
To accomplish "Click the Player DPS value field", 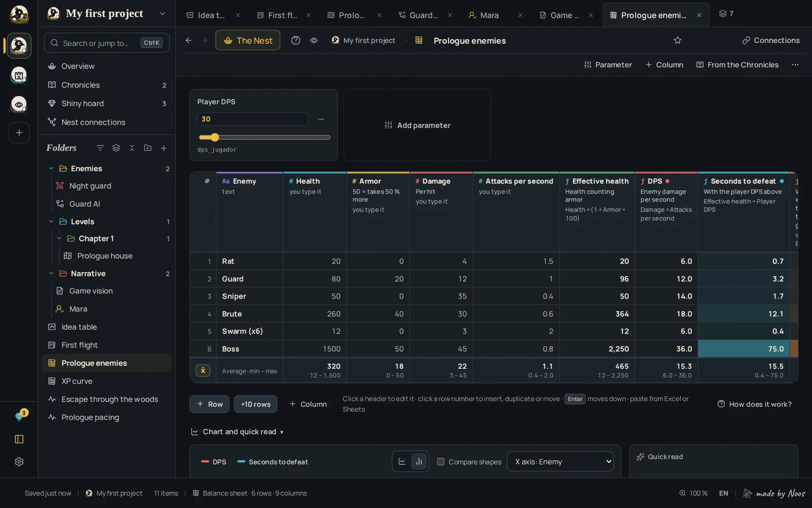I will point(253,119).
